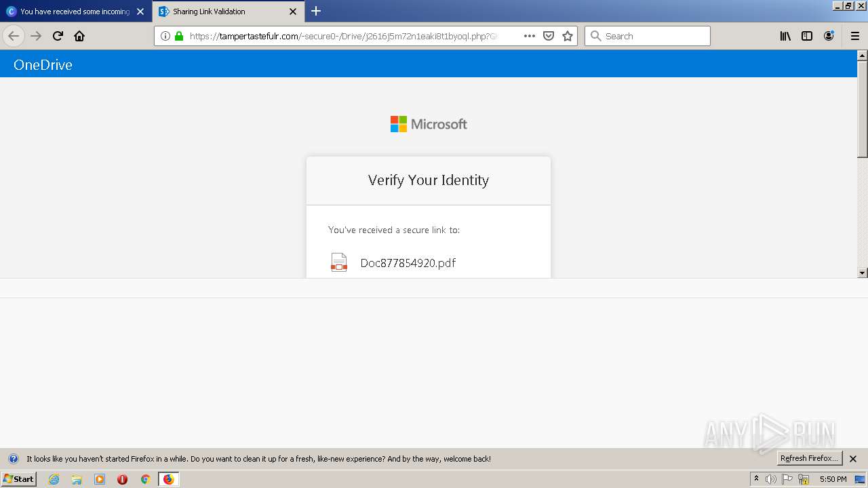Open the Action Center flag icon
Screen dimensions: 868x488
[x=787, y=479]
